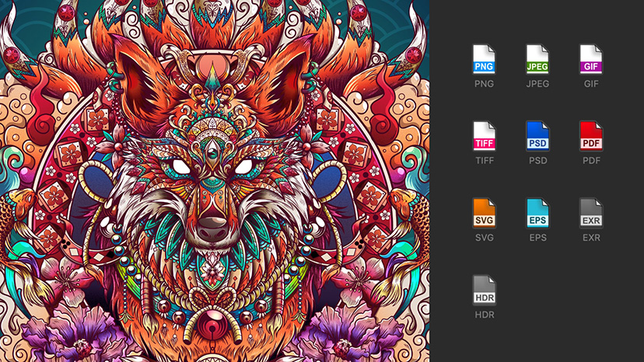Select the EPS file format icon

click(x=537, y=213)
